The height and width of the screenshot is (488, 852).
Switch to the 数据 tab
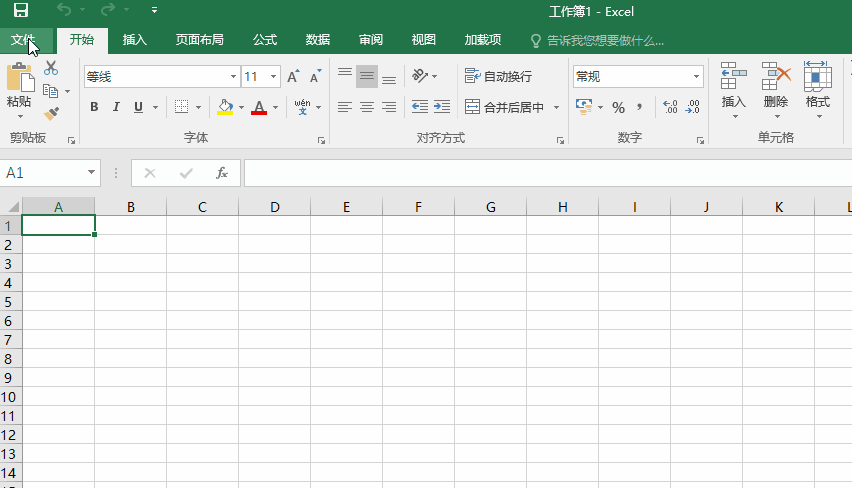pos(318,40)
